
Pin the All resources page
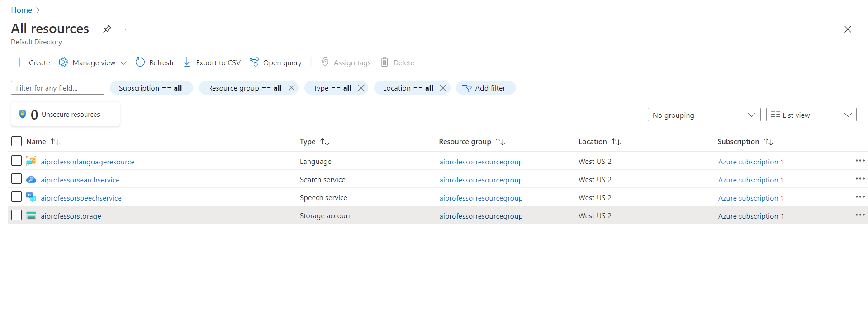tap(107, 29)
